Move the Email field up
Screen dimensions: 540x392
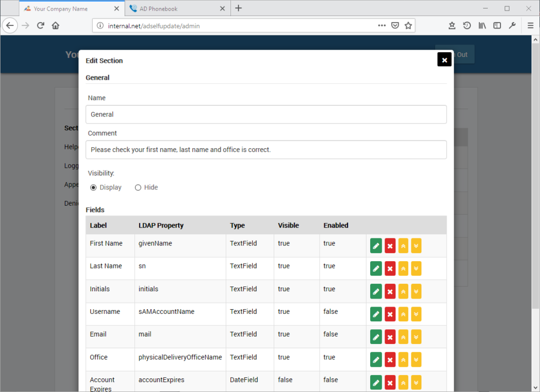click(x=403, y=337)
